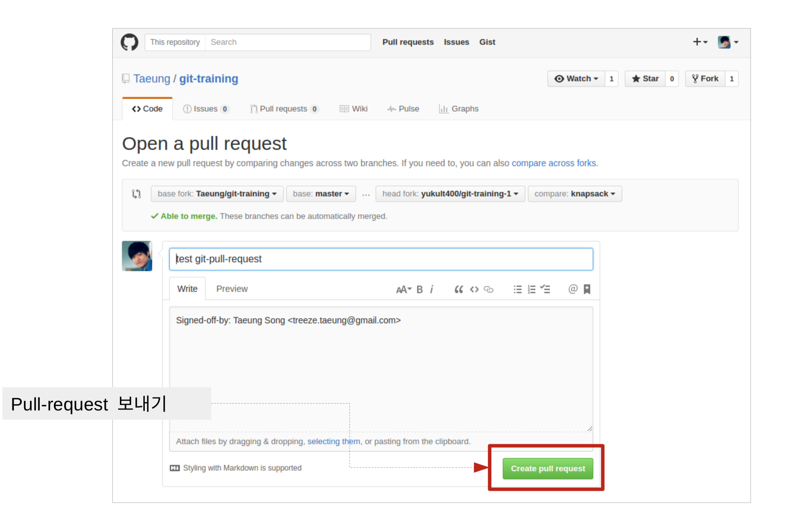Mention a user with the @ icon

click(x=572, y=289)
